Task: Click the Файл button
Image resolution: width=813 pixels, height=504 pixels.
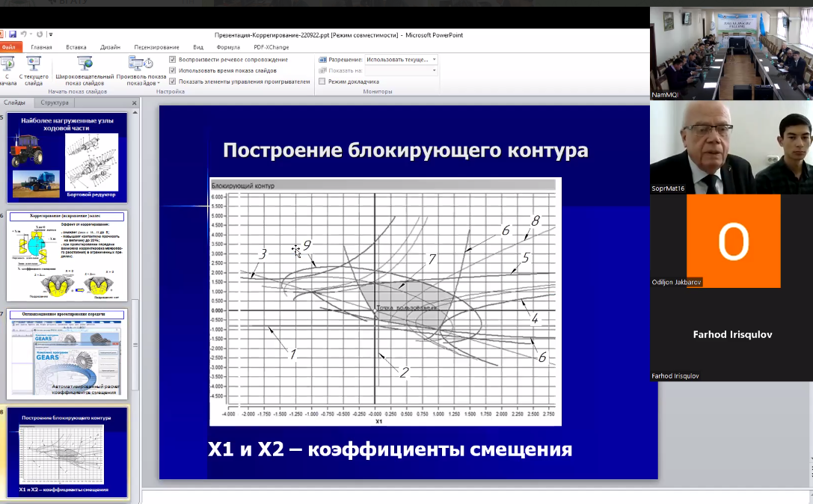Action: [x=9, y=47]
